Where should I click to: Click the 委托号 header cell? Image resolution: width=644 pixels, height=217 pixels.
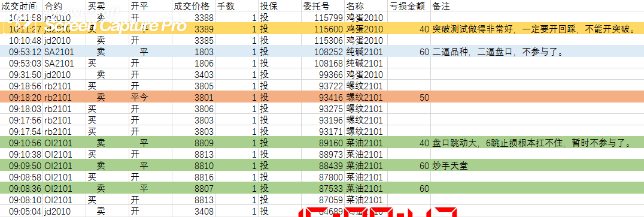(x=323, y=6)
